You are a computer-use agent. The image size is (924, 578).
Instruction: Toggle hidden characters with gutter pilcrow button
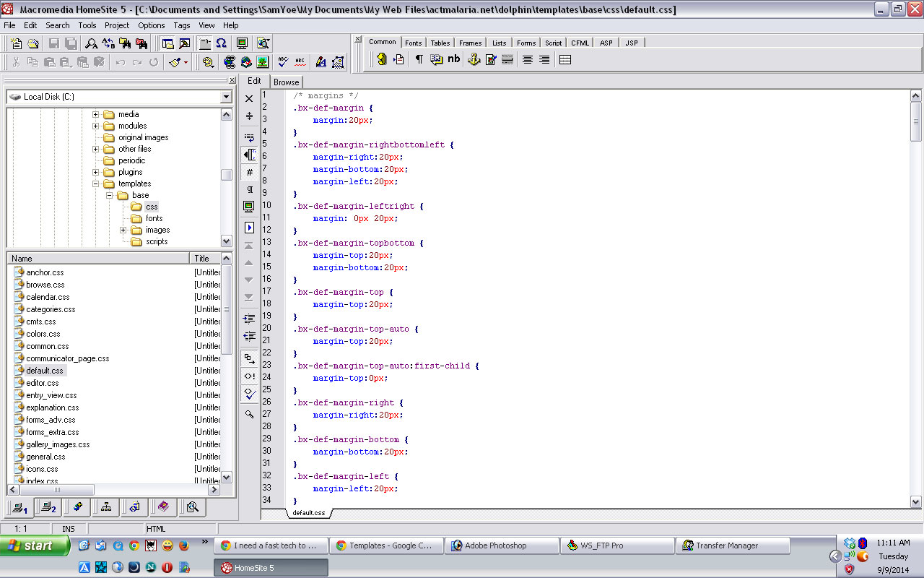(249, 190)
